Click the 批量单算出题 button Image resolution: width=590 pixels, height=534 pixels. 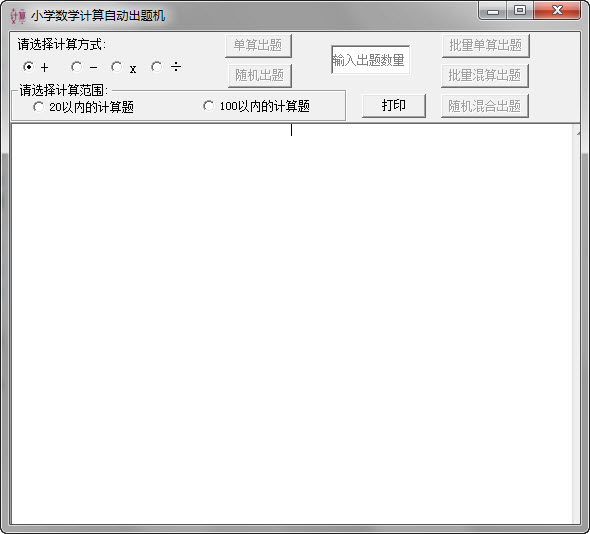coord(485,46)
